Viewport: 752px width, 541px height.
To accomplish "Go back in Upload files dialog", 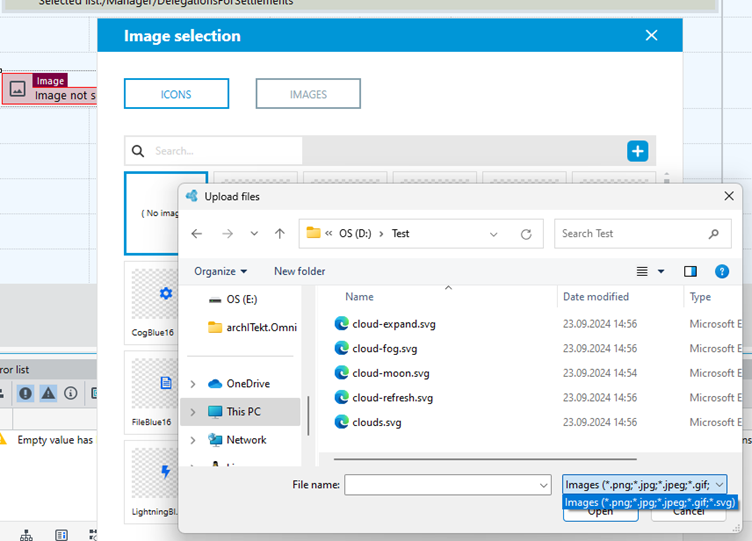I will click(197, 234).
